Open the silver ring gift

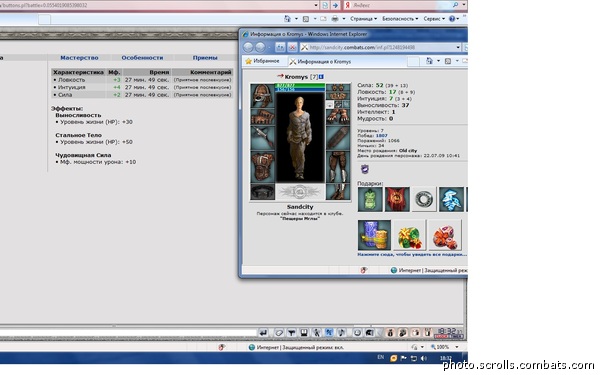click(424, 199)
